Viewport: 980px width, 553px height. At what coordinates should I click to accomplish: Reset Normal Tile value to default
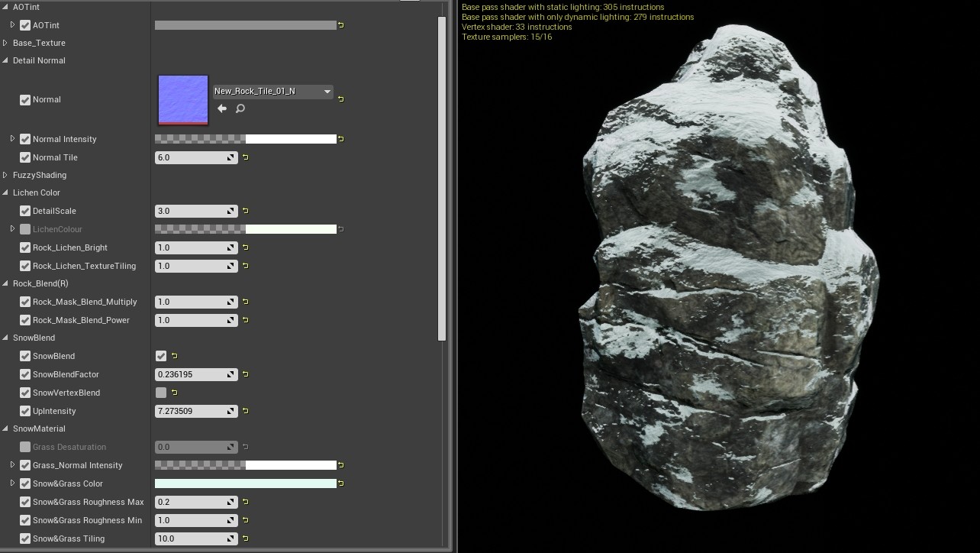pyautogui.click(x=245, y=157)
